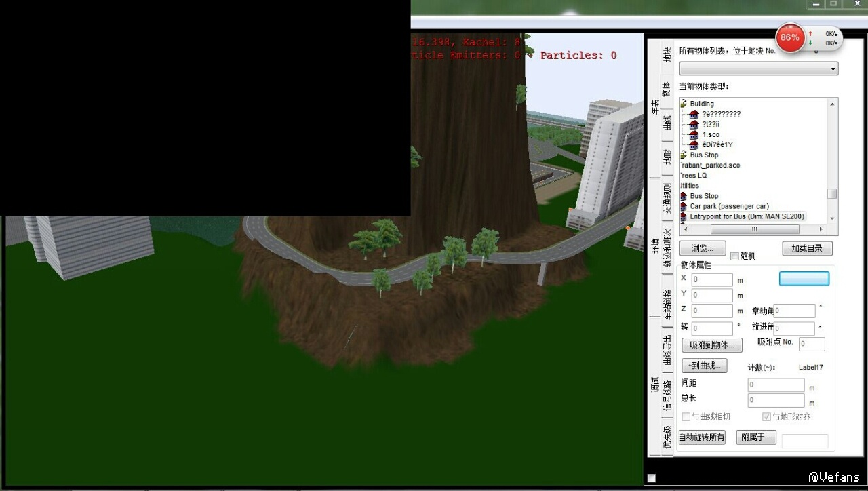
Task: Click the 间距 spacing input field
Action: [x=776, y=385]
